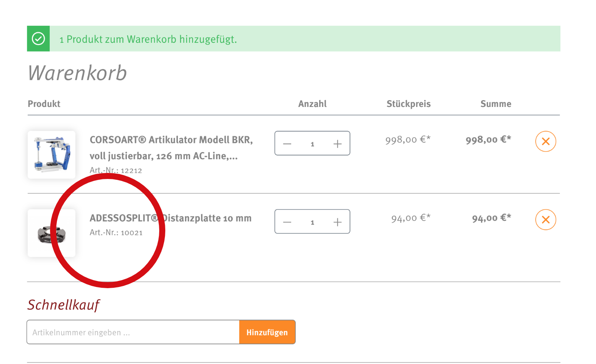
Task: Remove ADESSOSPLIT Distanzplatte from the cart
Action: tap(546, 220)
